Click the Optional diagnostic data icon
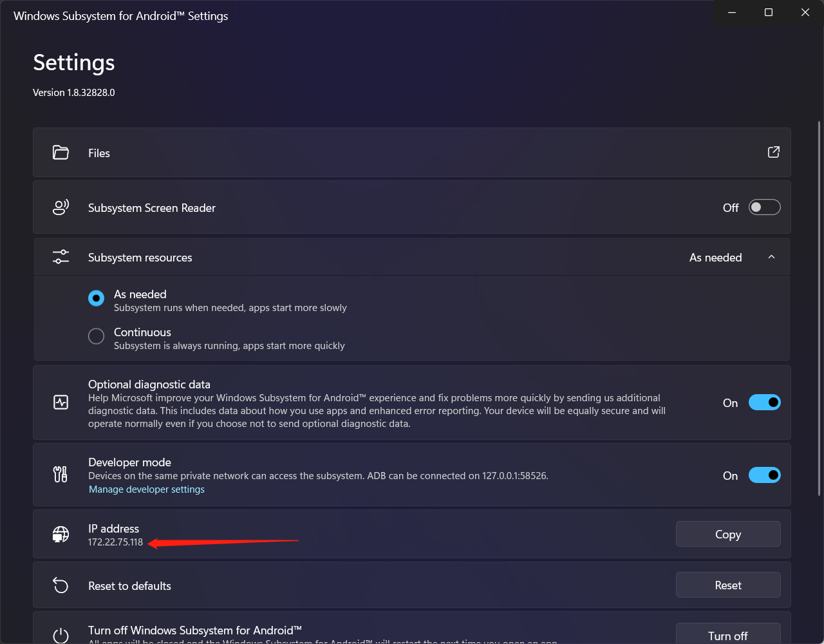This screenshot has height=644, width=824. [61, 402]
